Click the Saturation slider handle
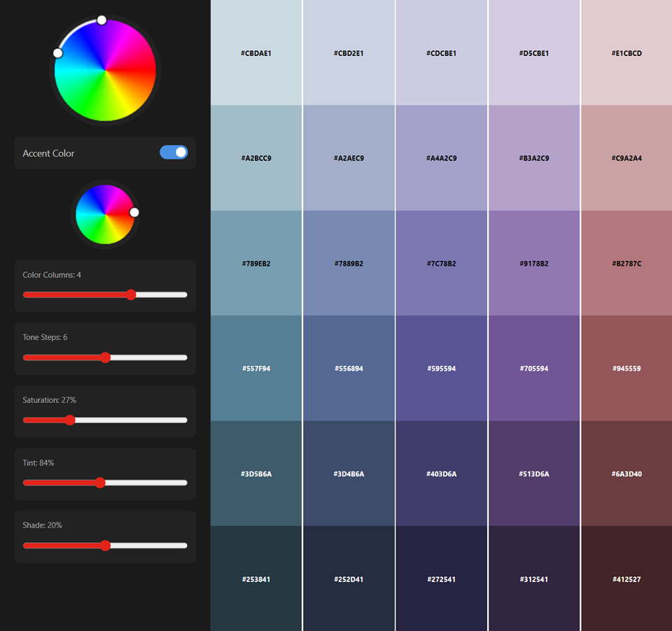Screen dimensions: 672x631 (x=70, y=420)
